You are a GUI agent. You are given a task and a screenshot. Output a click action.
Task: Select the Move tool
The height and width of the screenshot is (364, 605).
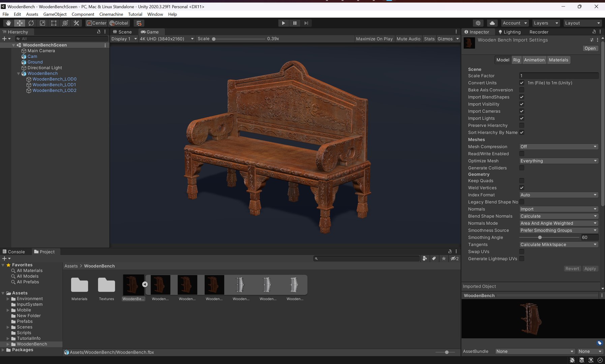(20, 23)
